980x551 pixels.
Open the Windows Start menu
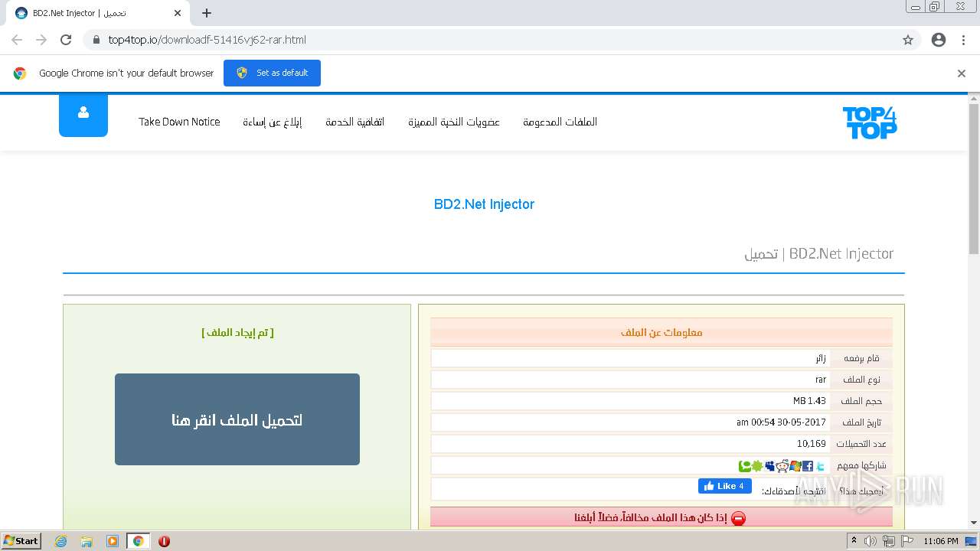point(21,540)
